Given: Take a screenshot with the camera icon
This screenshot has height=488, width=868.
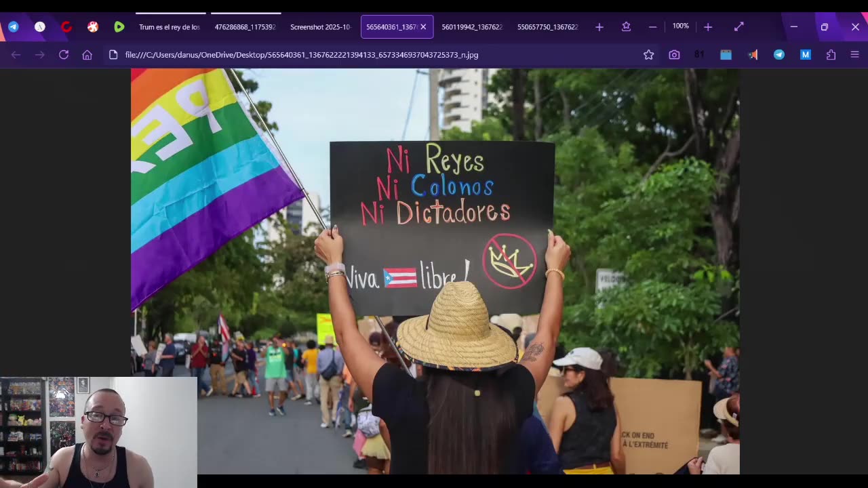Looking at the screenshot, I should click(x=674, y=55).
